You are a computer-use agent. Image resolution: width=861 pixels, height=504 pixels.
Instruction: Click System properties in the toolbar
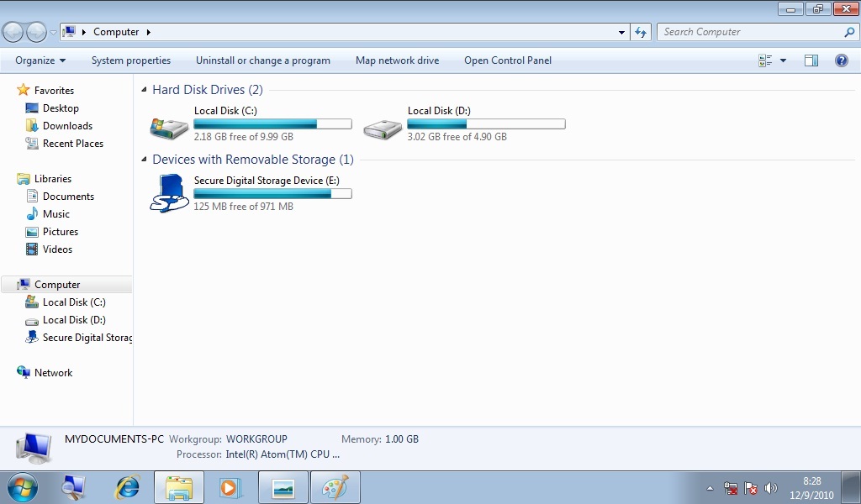pos(131,60)
